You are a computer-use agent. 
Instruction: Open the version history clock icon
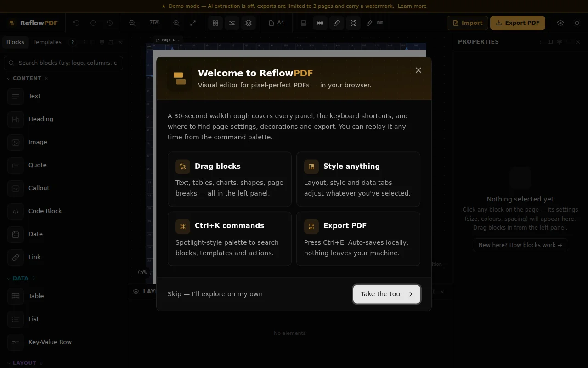click(110, 23)
